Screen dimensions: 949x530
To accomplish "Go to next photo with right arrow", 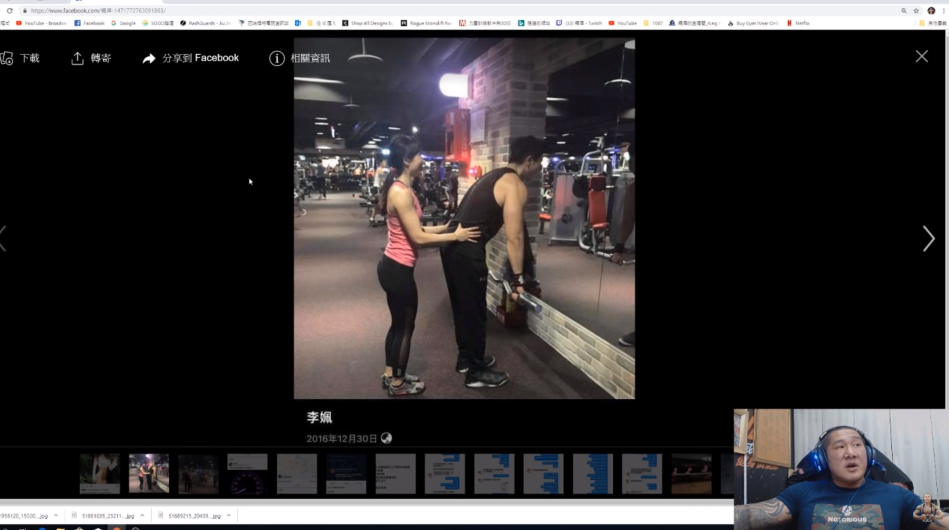I will tap(928, 238).
